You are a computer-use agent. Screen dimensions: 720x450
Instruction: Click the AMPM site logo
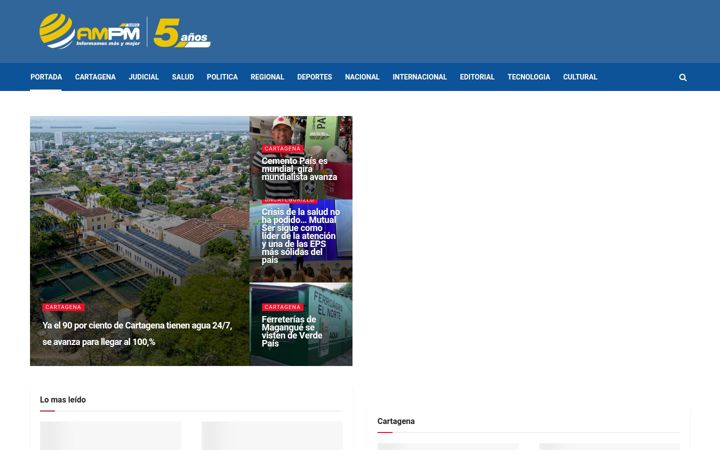[90, 31]
